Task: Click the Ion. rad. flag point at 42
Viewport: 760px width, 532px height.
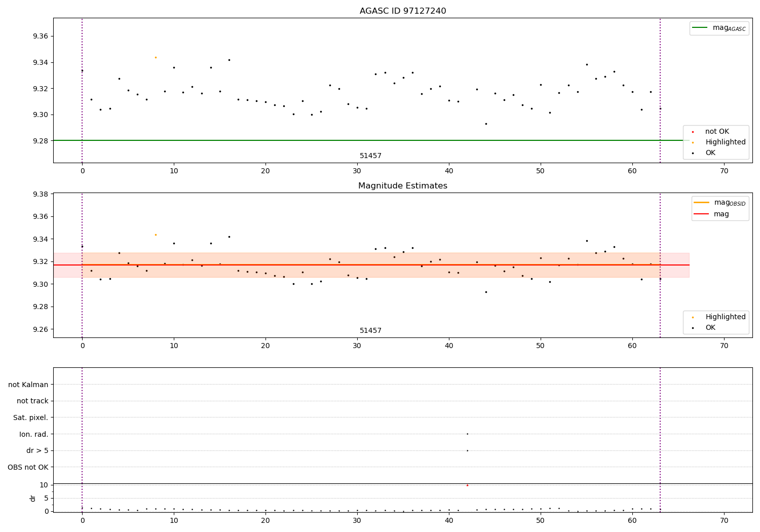Action: pos(467,434)
